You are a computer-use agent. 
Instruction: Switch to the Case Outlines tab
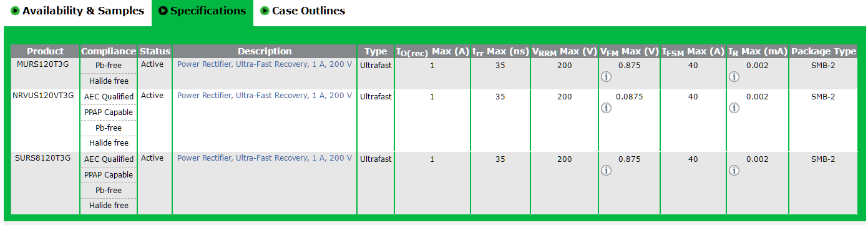coord(303,11)
